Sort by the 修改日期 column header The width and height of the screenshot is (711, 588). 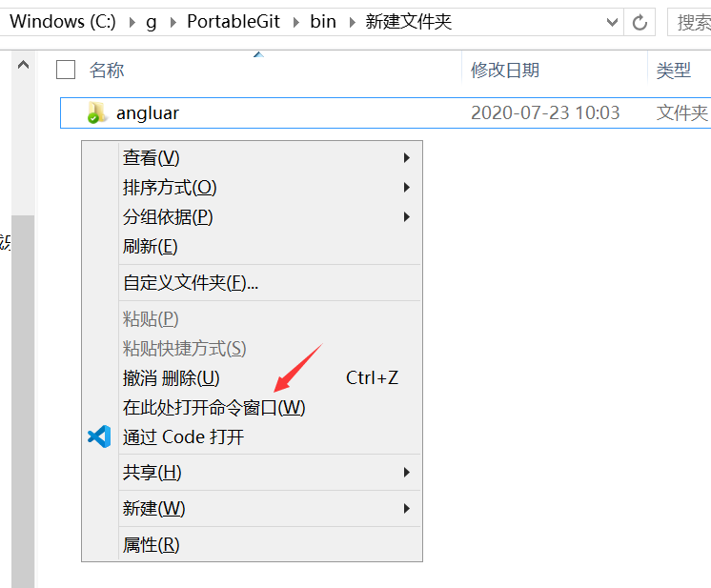coord(505,70)
